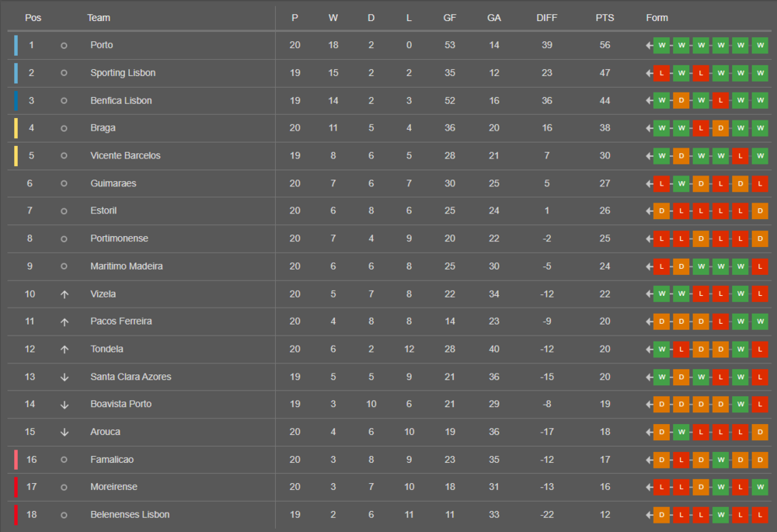Sort by the GF column header

(x=449, y=18)
